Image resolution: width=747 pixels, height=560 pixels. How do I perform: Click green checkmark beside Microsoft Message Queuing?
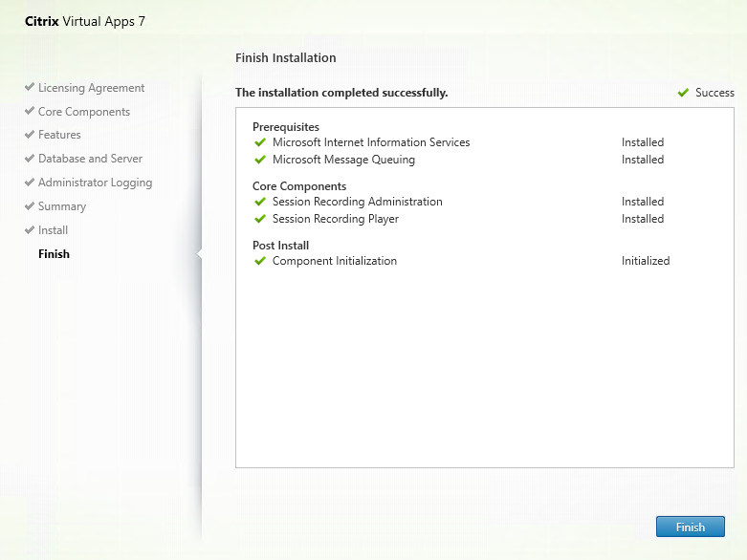(260, 160)
